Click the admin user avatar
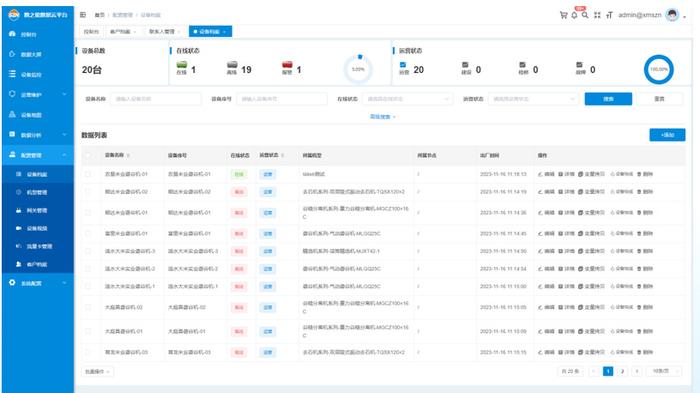This screenshot has height=393, width=700. (672, 15)
